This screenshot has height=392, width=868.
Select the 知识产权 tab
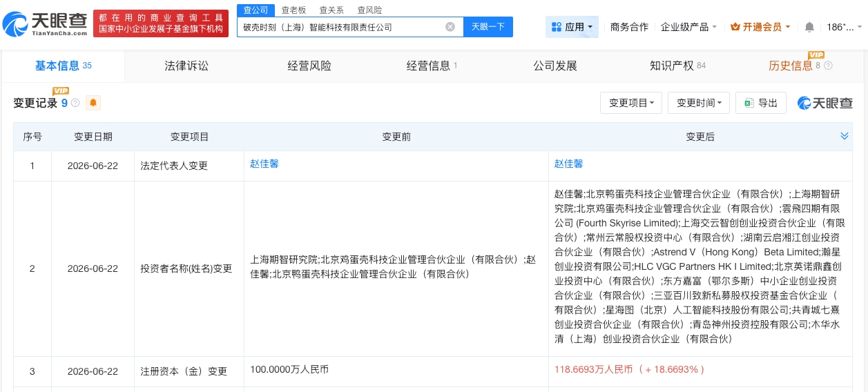click(x=677, y=66)
